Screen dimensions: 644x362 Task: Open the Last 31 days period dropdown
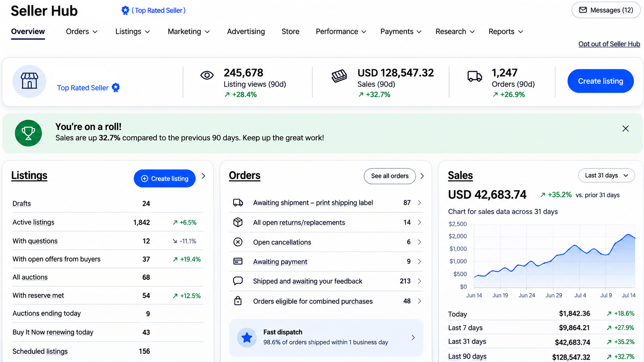pyautogui.click(x=606, y=175)
